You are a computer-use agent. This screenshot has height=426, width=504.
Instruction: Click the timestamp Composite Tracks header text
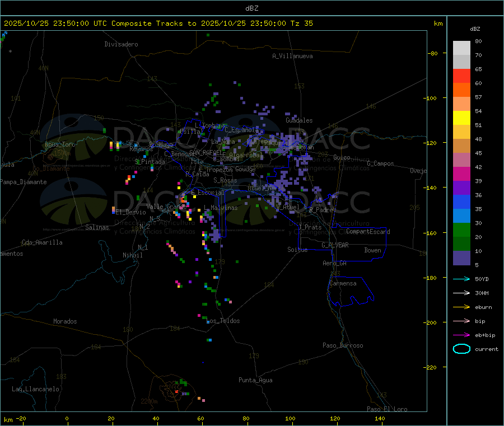158,24
